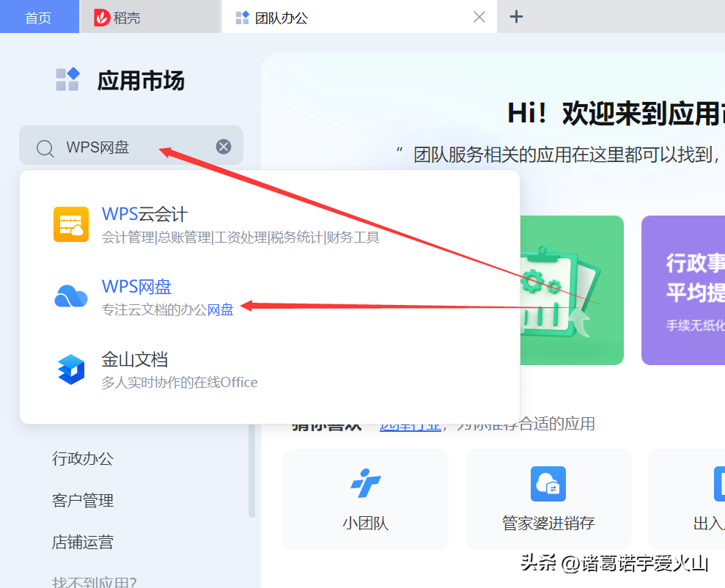Click the sidebar category scrollbar
This screenshot has width=725, height=588.
252,469
